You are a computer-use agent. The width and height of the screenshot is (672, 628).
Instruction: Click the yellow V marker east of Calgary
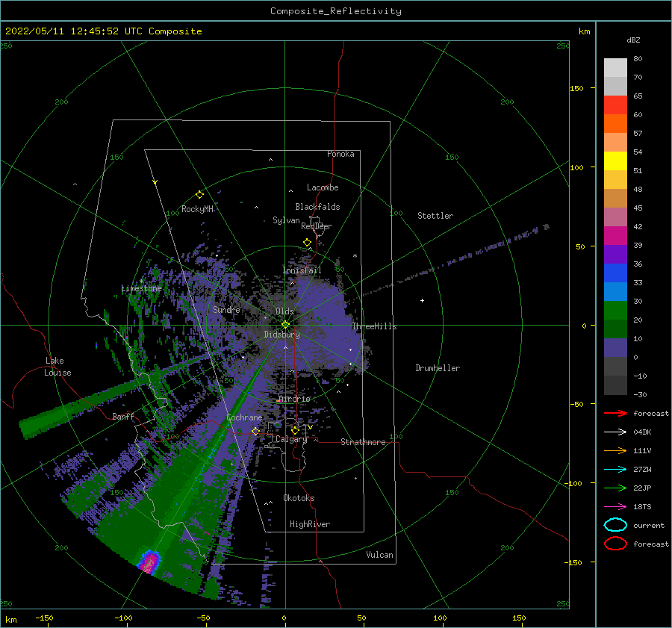click(310, 427)
